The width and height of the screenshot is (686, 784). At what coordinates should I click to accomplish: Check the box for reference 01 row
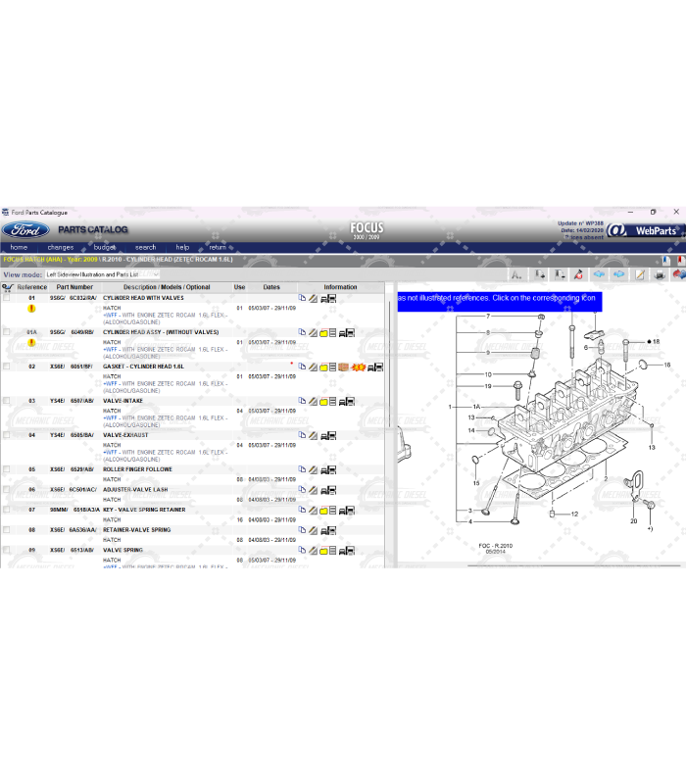[x=7, y=298]
